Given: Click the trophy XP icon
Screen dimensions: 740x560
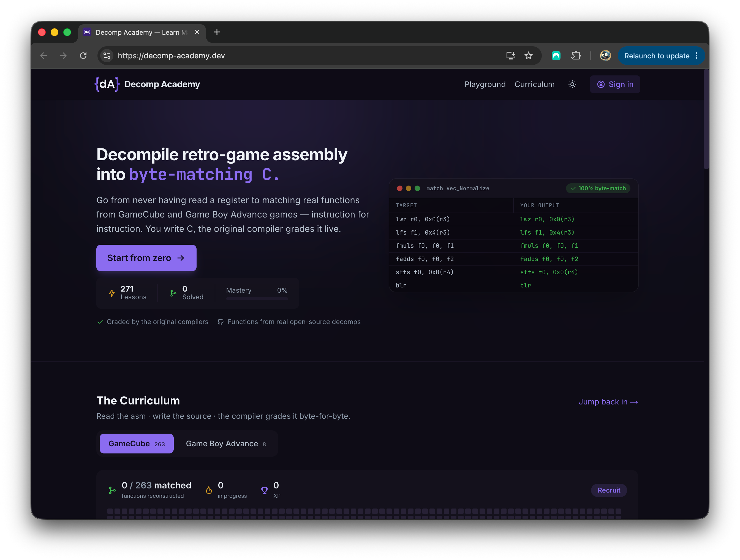Looking at the screenshot, I should 264,490.
